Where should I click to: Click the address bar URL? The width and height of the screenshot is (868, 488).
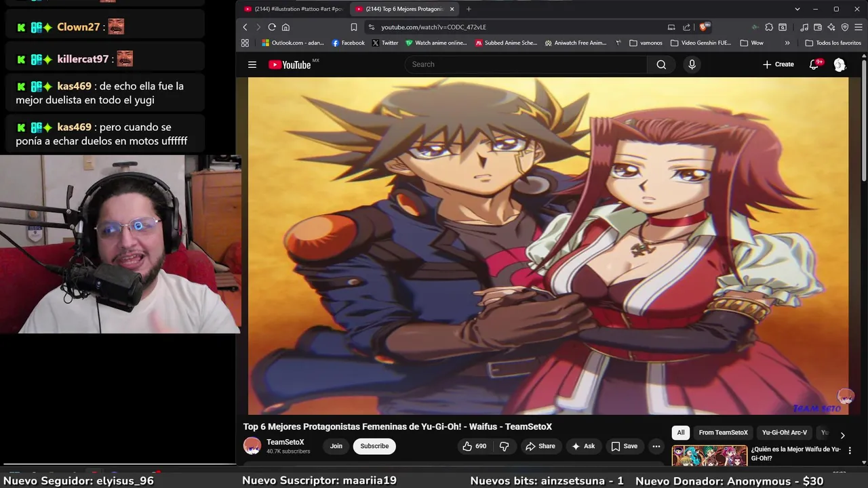click(434, 27)
